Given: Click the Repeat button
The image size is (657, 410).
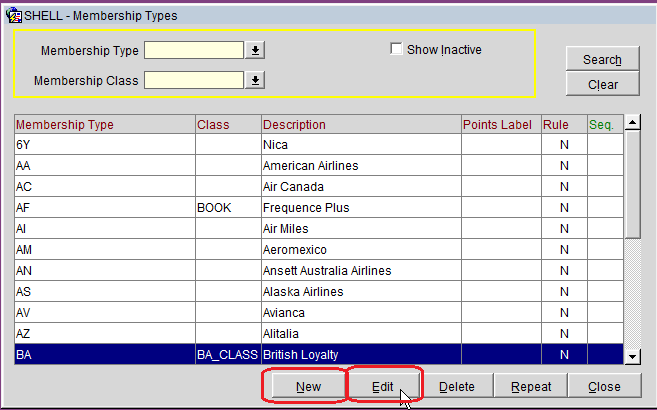Looking at the screenshot, I should (531, 386).
